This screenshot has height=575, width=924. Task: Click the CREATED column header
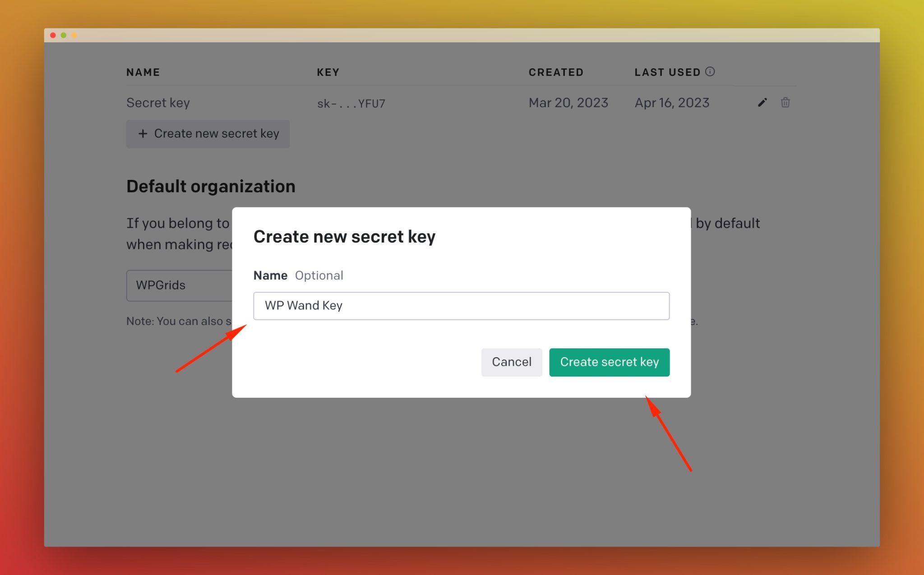click(x=556, y=72)
